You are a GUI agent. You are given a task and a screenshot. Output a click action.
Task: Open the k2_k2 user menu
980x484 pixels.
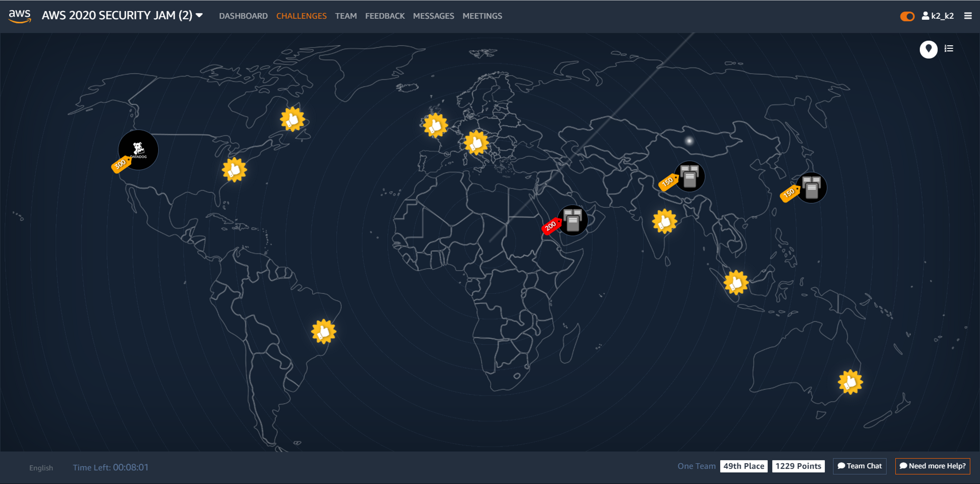coord(938,16)
